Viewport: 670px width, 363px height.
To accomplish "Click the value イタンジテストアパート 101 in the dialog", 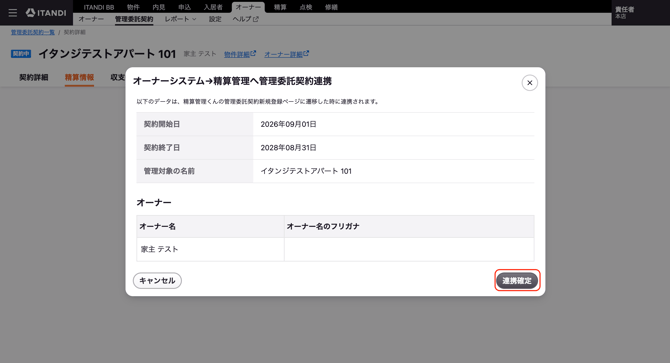I will 306,171.
